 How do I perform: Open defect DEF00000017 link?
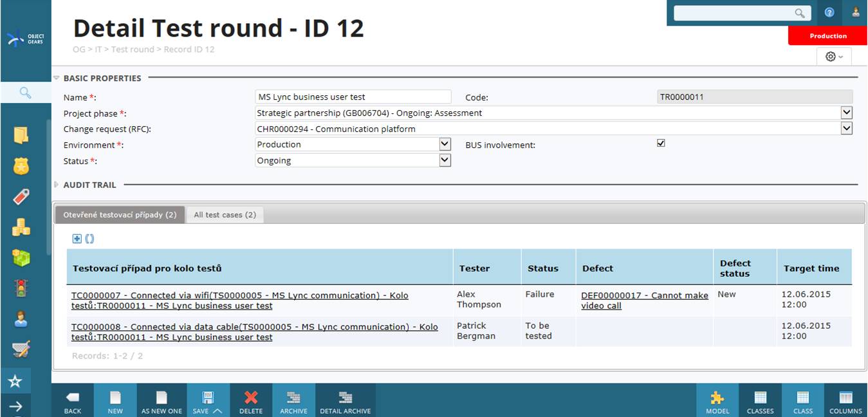(644, 301)
